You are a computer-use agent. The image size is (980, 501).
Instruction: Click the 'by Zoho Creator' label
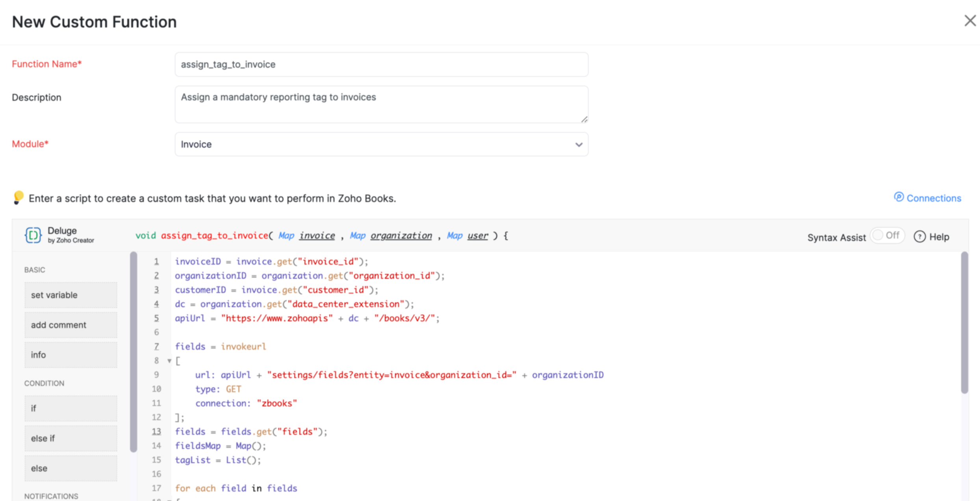pos(71,240)
